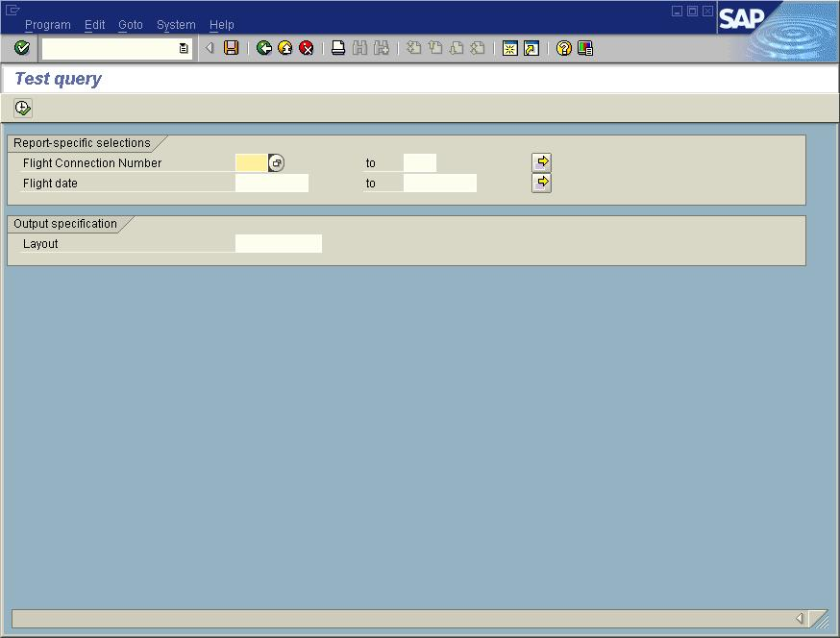Click the Flight Connection Number from field

tap(251, 162)
